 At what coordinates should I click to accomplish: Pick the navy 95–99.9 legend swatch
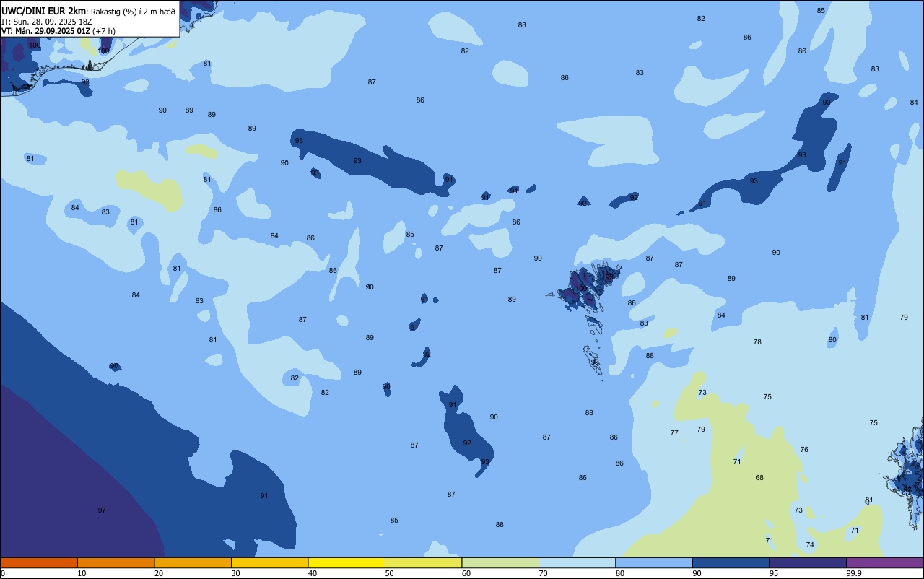[808, 562]
